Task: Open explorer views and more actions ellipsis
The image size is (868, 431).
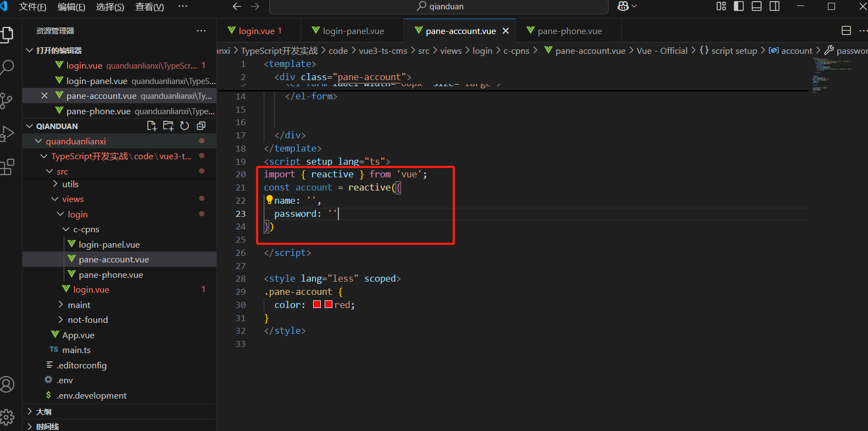Action: (x=201, y=31)
